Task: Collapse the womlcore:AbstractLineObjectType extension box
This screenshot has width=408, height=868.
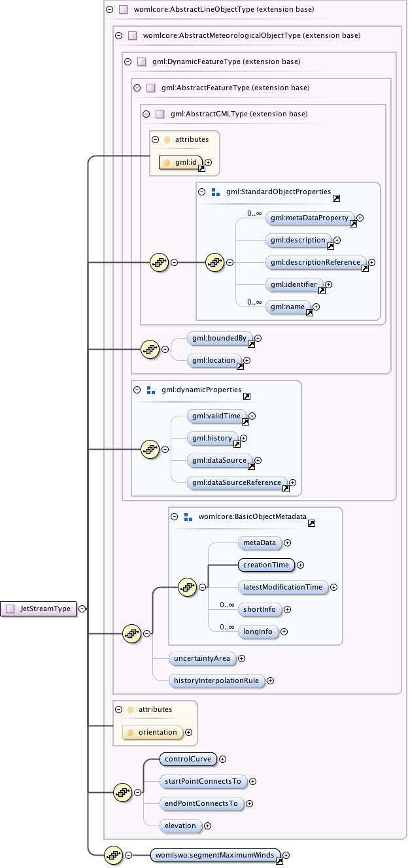Action: [x=109, y=10]
